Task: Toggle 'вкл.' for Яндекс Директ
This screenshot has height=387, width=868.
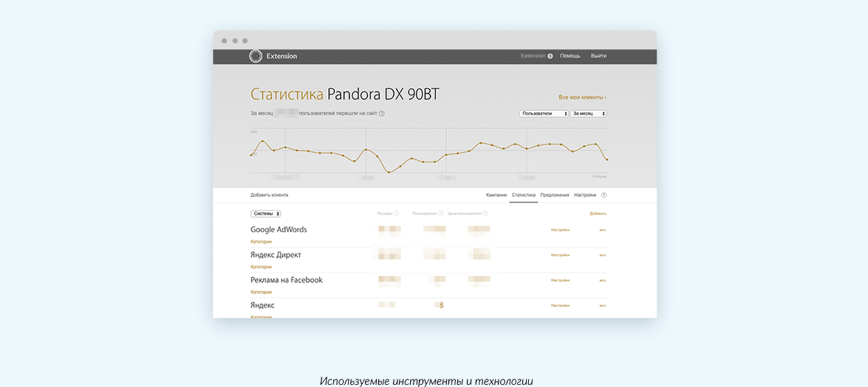Action: pos(603,255)
